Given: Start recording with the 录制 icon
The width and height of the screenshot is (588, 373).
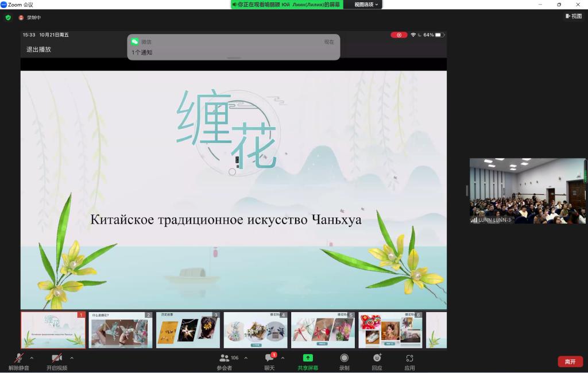Looking at the screenshot, I should [x=344, y=358].
